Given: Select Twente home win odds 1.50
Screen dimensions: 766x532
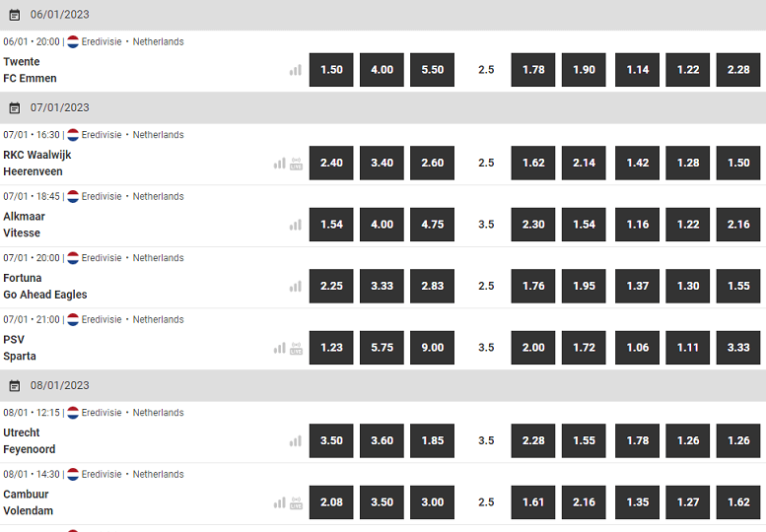Looking at the screenshot, I should [x=331, y=70].
